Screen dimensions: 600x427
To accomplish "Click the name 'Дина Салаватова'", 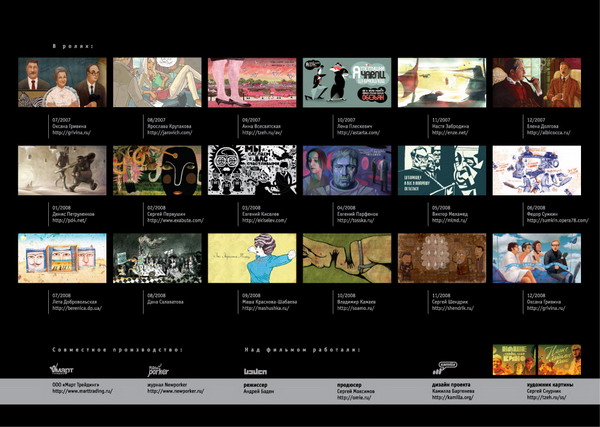I will (x=165, y=302).
